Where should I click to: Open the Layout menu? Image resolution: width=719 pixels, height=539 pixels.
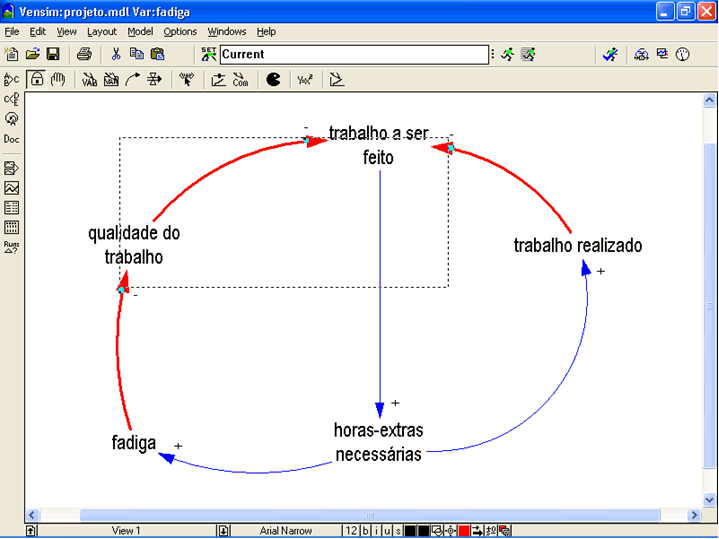[x=102, y=32]
